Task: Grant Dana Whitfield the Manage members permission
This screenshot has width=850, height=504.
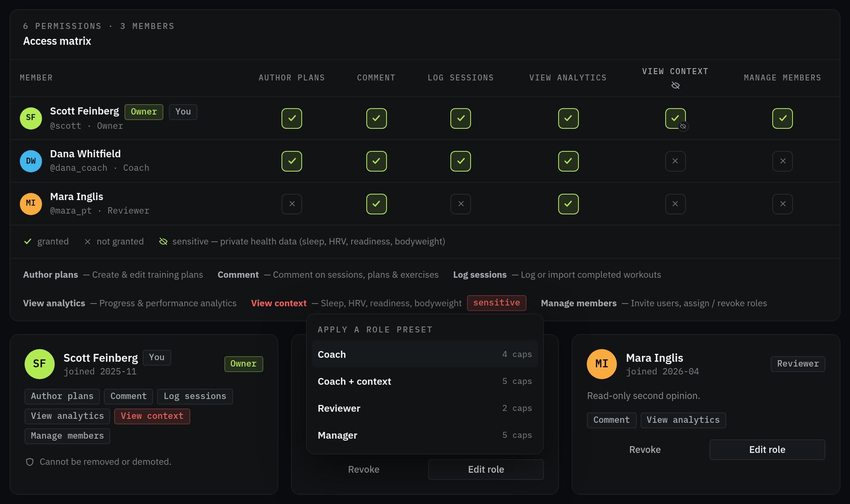Action: [783, 161]
